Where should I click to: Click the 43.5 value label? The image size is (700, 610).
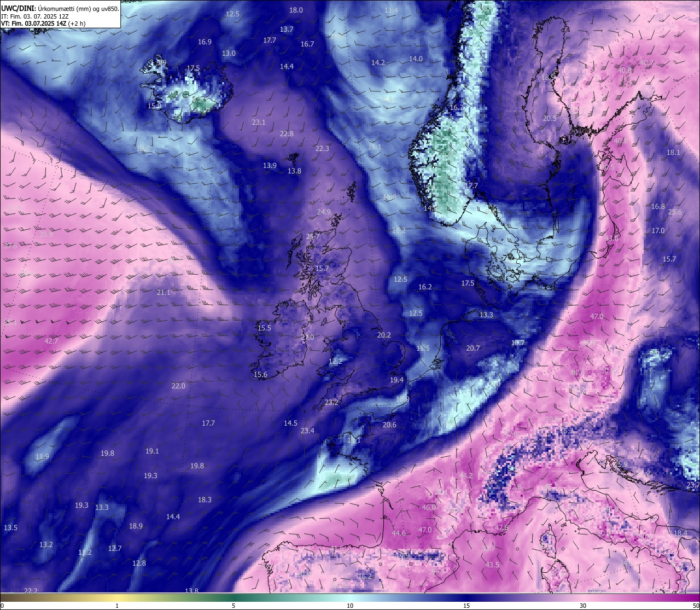point(492,565)
